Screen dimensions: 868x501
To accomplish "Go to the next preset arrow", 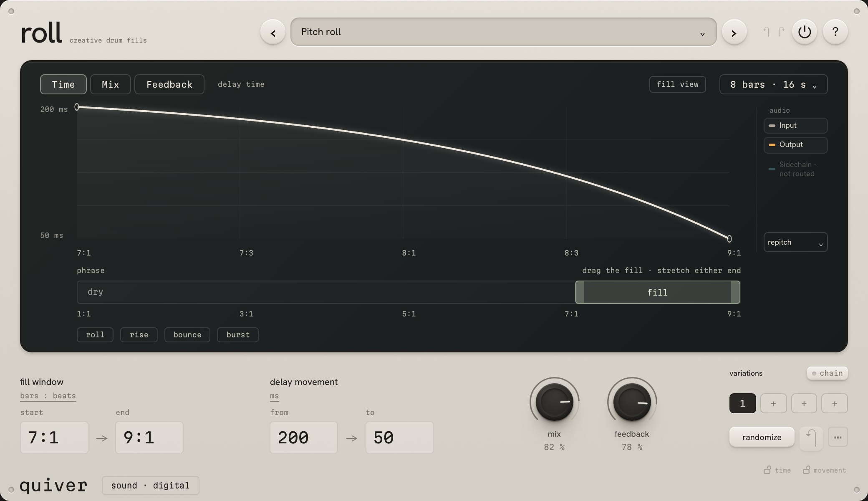I will 734,32.
